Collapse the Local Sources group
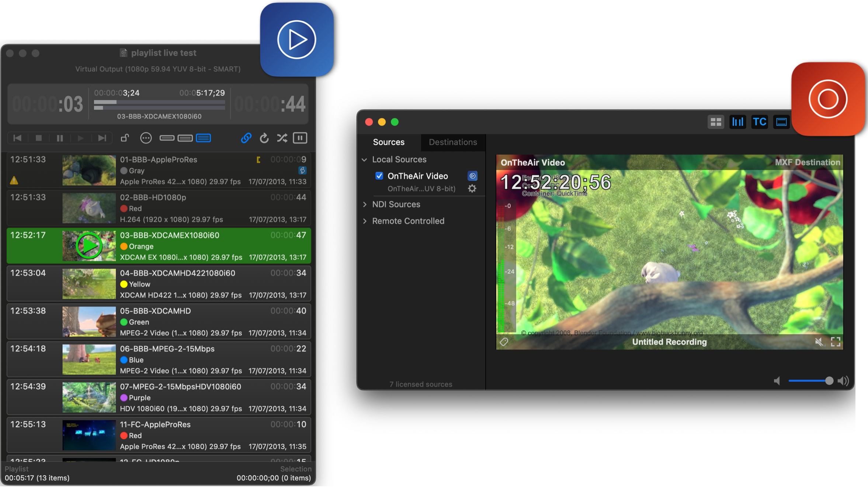868x487 pixels. coord(364,160)
